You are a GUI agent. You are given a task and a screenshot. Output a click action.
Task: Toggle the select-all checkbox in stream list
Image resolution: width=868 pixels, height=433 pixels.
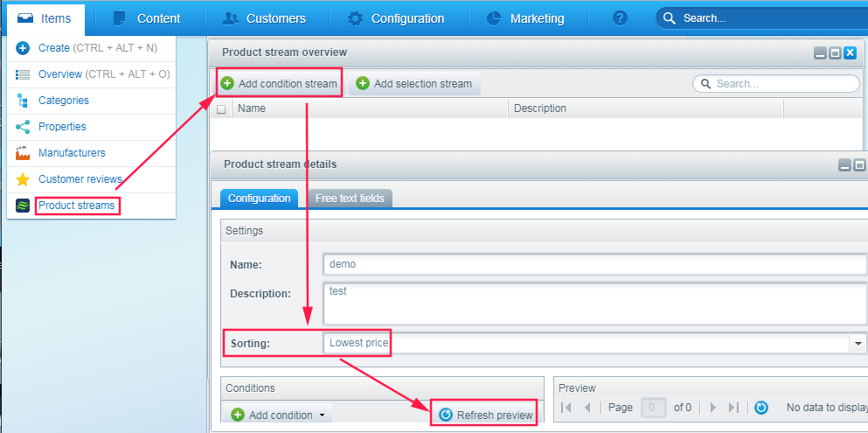pyautogui.click(x=221, y=109)
